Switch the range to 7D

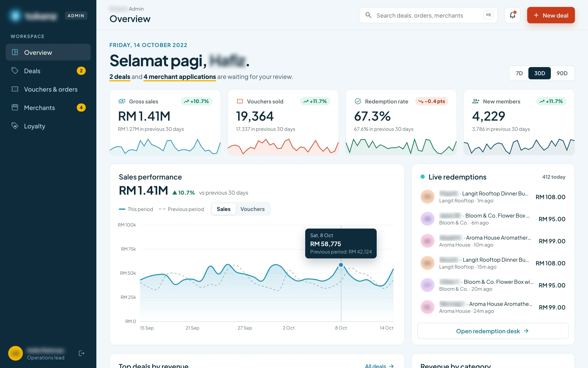point(519,73)
